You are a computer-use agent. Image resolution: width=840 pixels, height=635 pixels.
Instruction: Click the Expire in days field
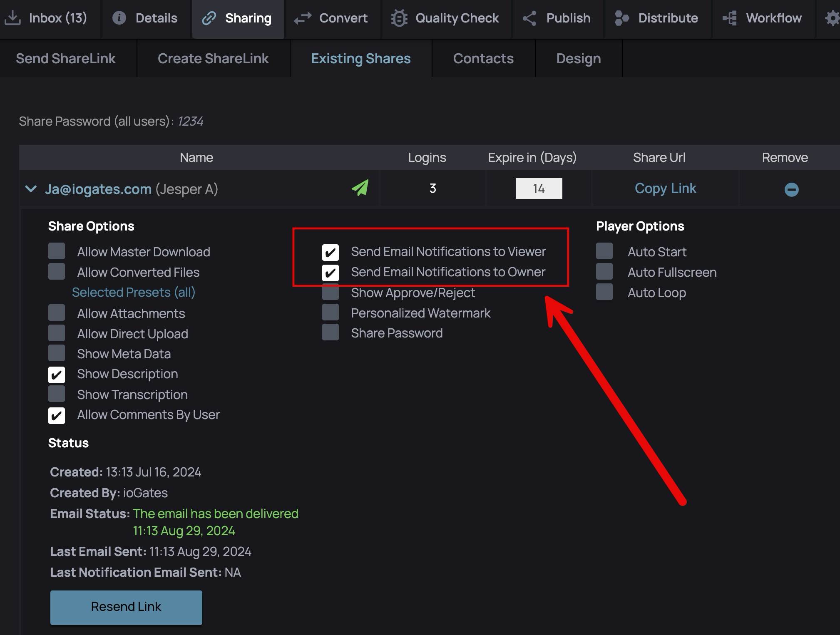click(539, 189)
